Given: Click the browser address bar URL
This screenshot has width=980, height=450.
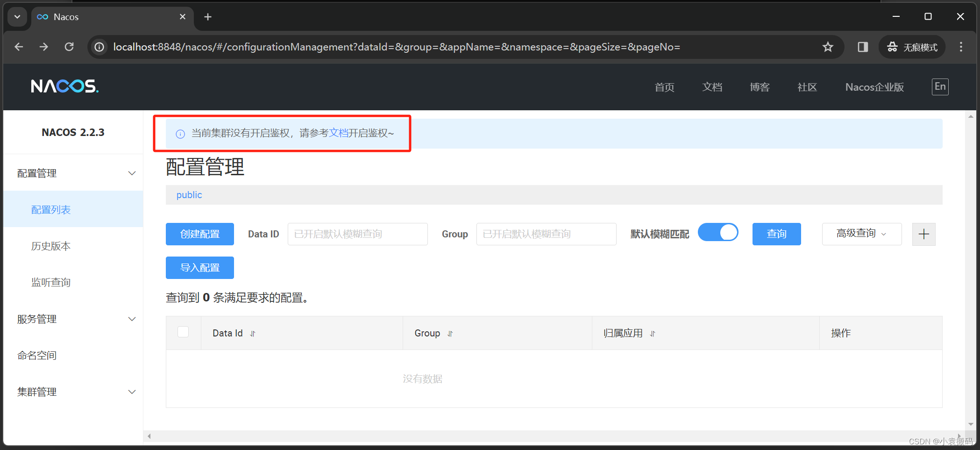Looking at the screenshot, I should 397,47.
